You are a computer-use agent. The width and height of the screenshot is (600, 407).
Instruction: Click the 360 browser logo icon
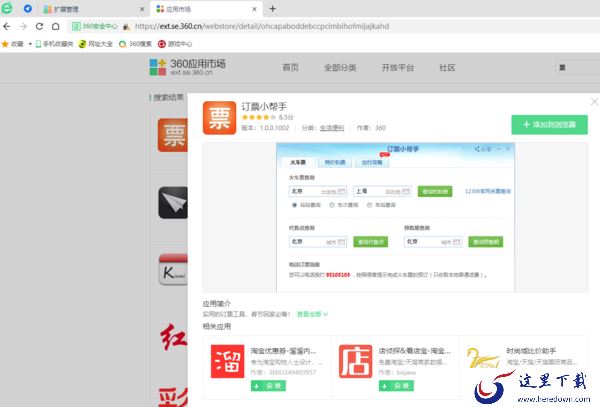pos(7,8)
